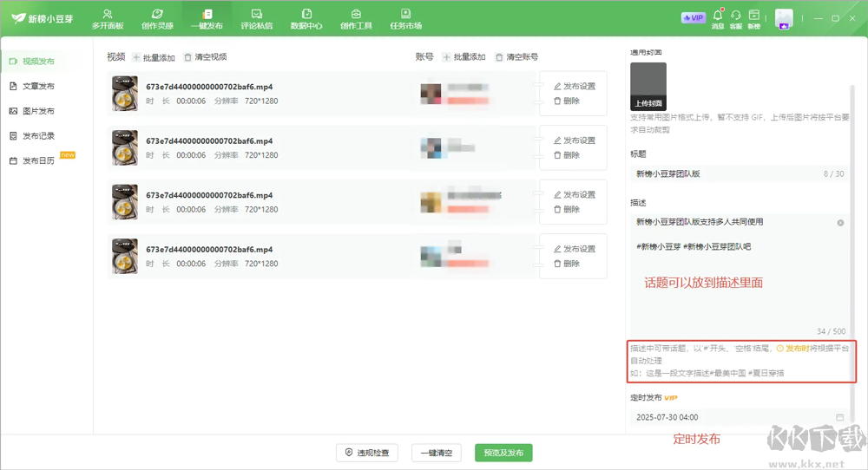Open the 消息 notification bell
868x470 pixels.
pyautogui.click(x=718, y=17)
